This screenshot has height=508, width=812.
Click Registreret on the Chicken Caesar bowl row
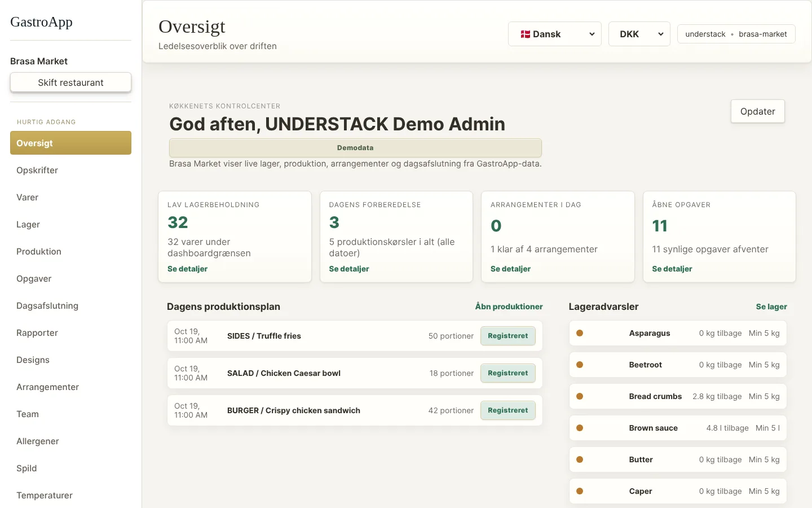pos(508,373)
